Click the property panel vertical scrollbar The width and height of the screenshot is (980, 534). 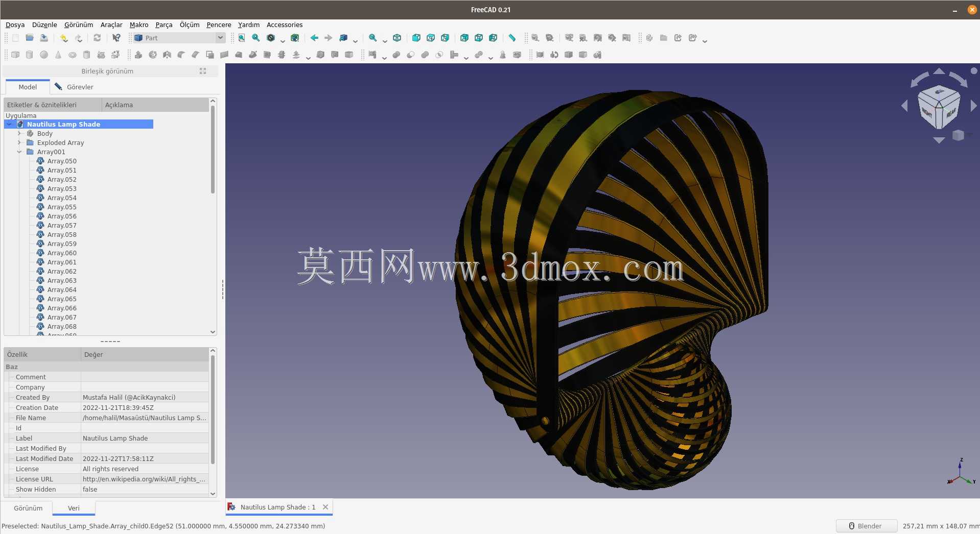pos(213,410)
